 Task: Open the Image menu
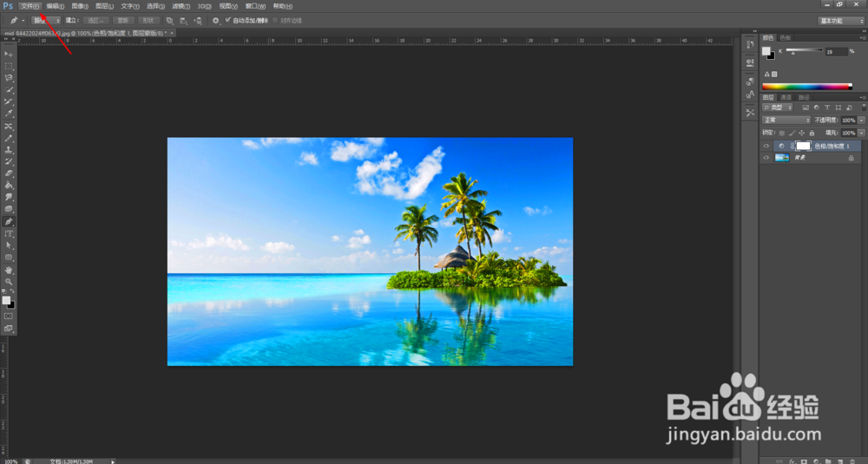80,6
